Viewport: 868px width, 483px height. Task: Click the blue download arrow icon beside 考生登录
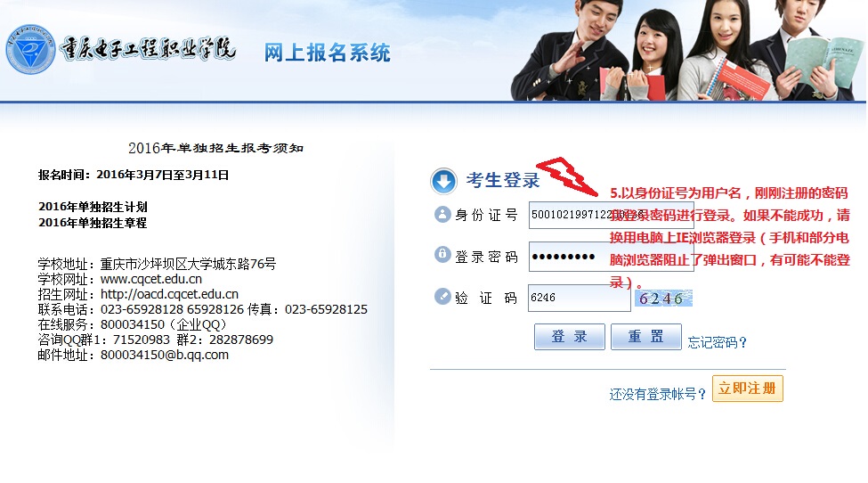click(443, 181)
